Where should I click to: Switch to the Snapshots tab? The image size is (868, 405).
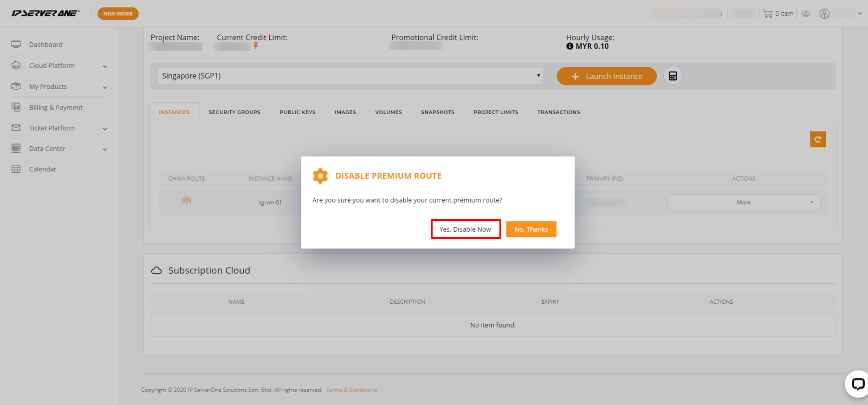point(437,112)
